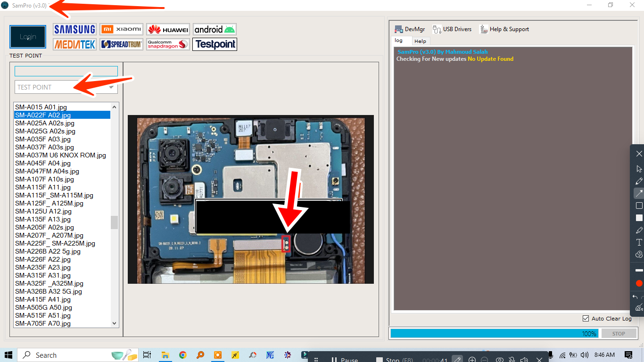Select the Samsung brand logo

[x=74, y=29]
